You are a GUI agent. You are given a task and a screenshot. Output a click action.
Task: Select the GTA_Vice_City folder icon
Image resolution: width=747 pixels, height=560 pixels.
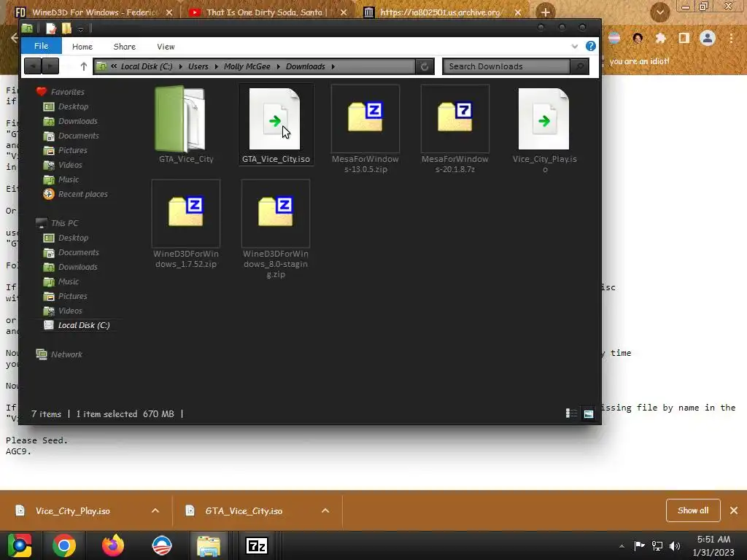(x=180, y=119)
